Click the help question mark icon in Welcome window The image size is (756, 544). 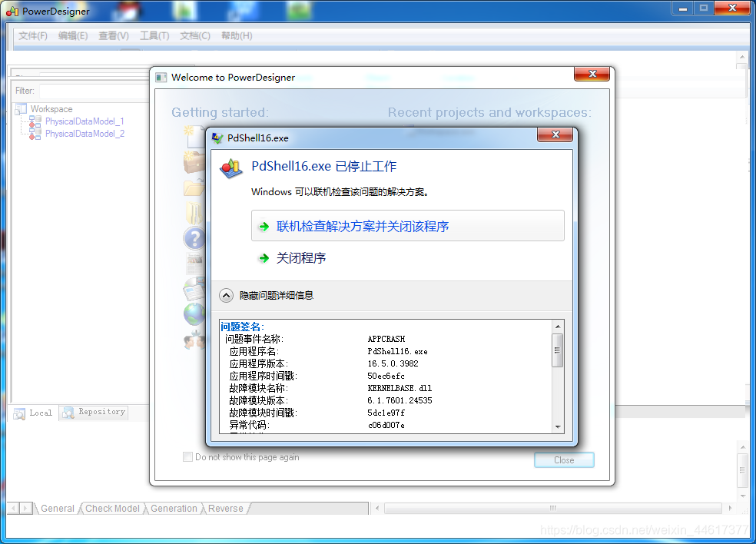coord(194,238)
